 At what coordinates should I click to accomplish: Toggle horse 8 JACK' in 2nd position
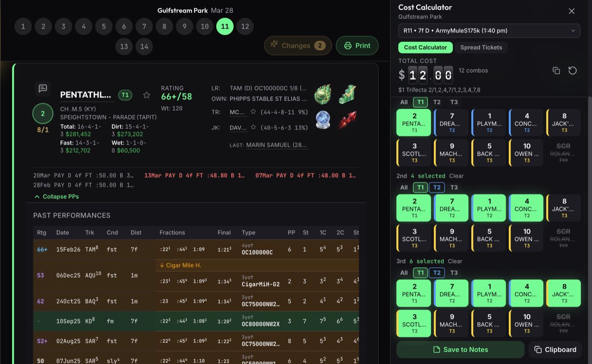pos(563,208)
